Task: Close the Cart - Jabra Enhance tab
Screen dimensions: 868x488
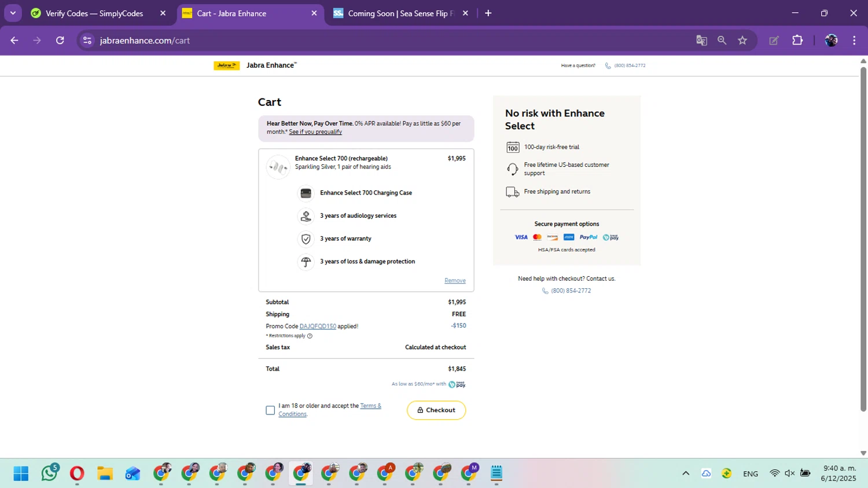Action: pyautogui.click(x=314, y=13)
